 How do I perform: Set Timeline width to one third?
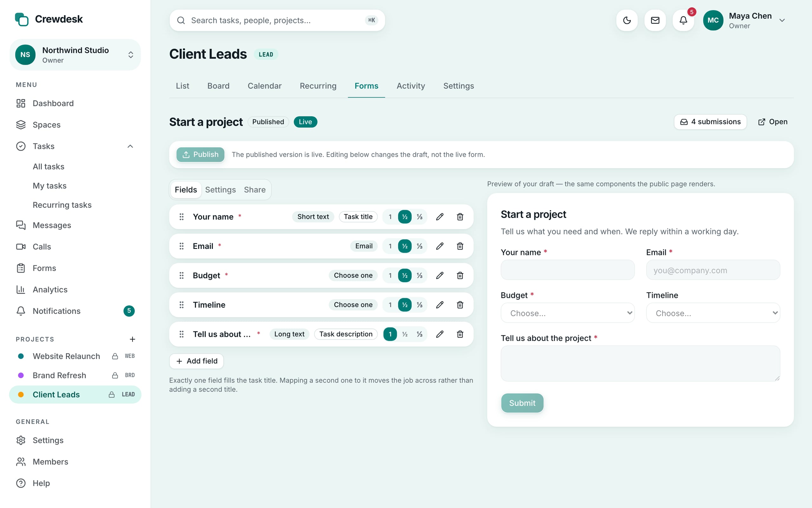(419, 305)
